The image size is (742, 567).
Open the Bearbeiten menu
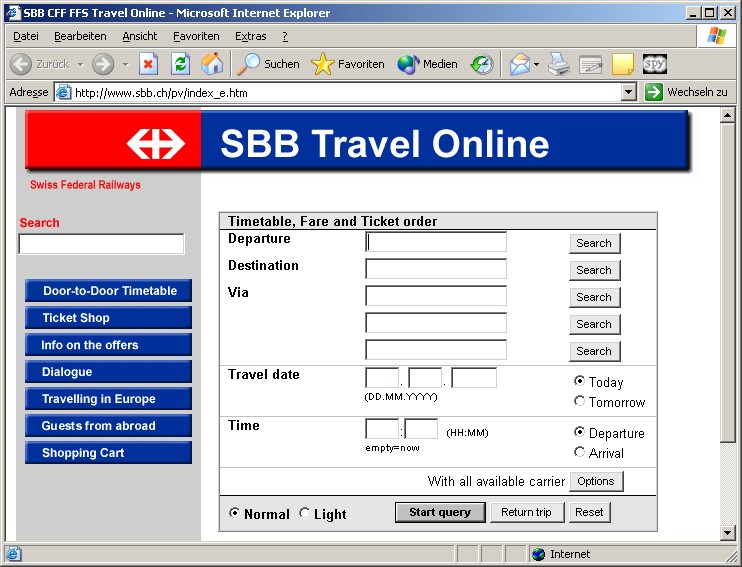click(80, 36)
